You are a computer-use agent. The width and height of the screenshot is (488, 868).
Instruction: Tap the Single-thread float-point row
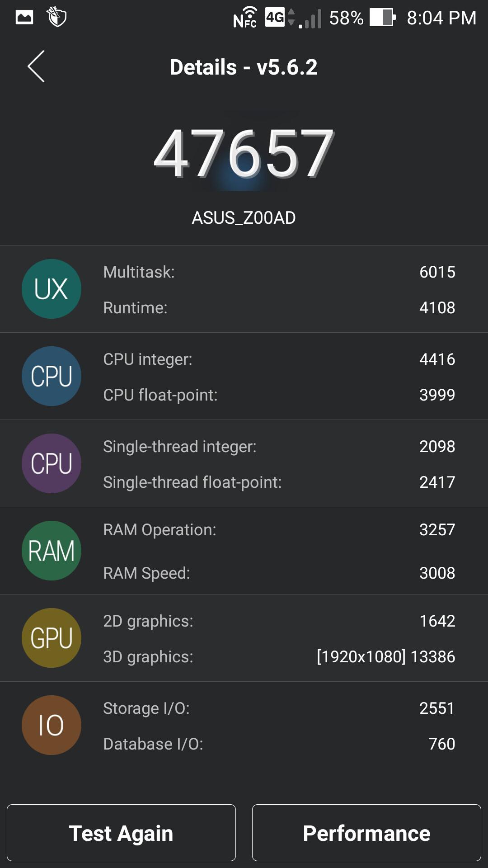[x=279, y=482]
